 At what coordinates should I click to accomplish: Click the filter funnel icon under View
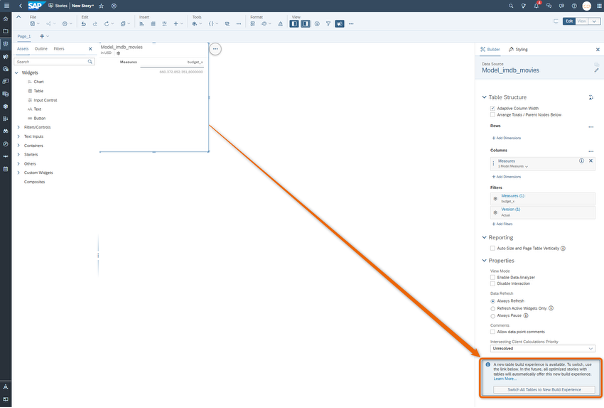click(328, 24)
